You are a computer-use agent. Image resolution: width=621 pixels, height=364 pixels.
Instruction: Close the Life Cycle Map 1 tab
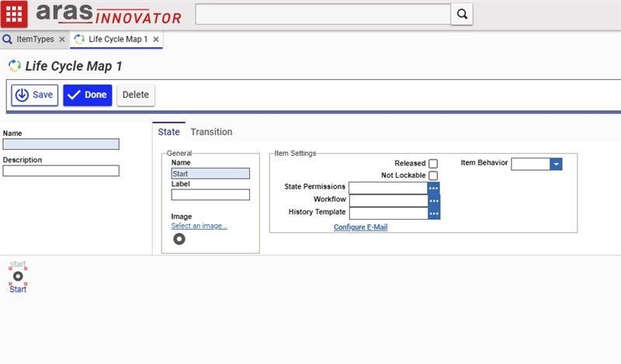[156, 39]
